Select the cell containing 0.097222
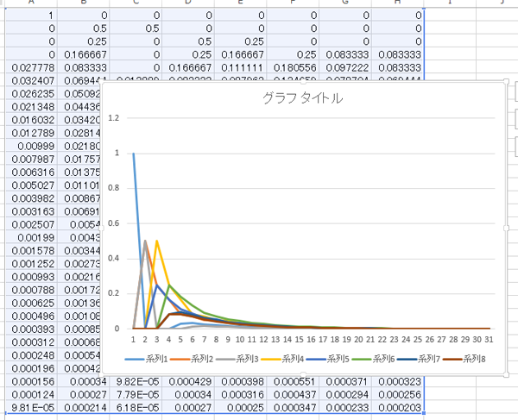Image resolution: width=518 pixels, height=420 pixels. pos(345,67)
